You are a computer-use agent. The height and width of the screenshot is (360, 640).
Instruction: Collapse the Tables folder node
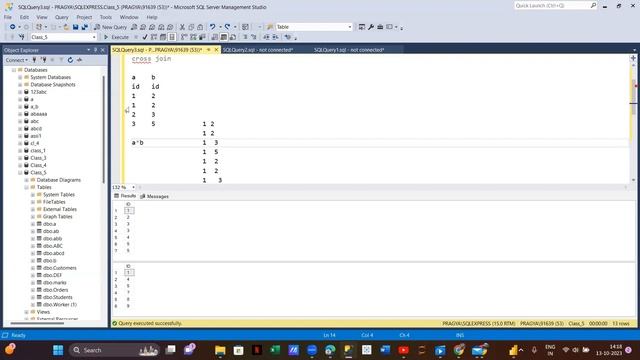point(27,187)
